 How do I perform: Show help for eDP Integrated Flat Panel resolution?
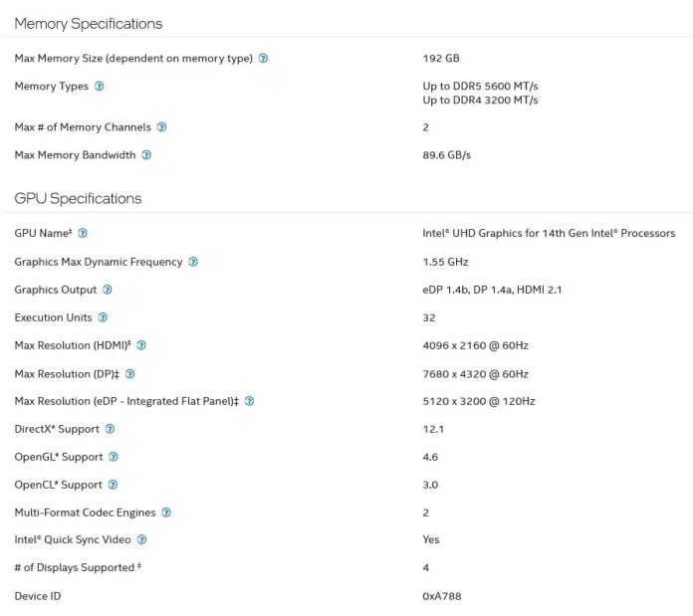pyautogui.click(x=249, y=401)
